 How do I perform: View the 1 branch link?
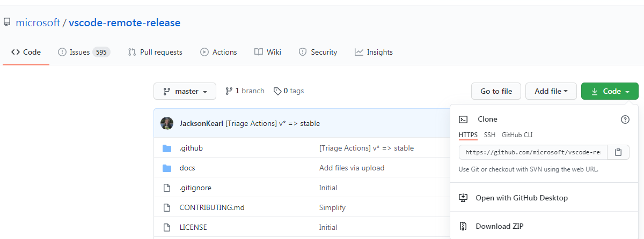pos(245,91)
